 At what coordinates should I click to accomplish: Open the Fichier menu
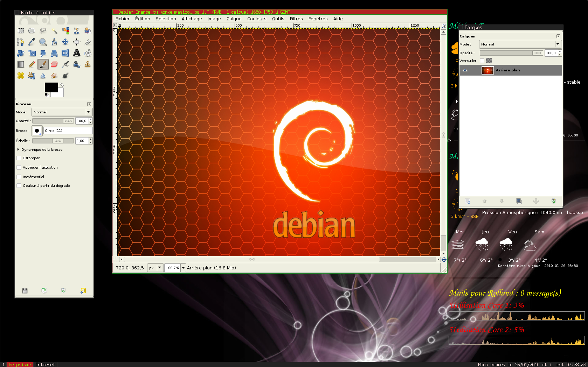click(123, 19)
